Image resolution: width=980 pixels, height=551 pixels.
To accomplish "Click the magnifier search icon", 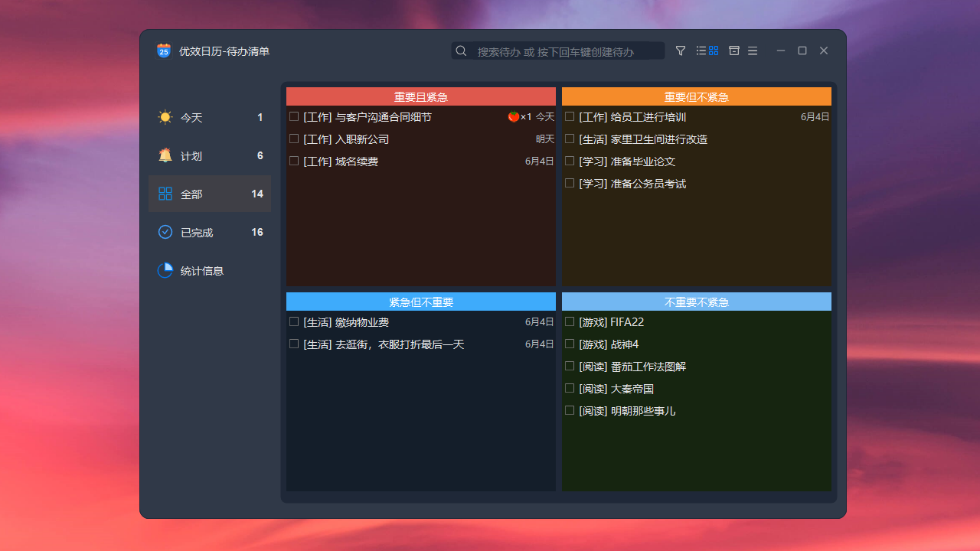I will pyautogui.click(x=462, y=51).
